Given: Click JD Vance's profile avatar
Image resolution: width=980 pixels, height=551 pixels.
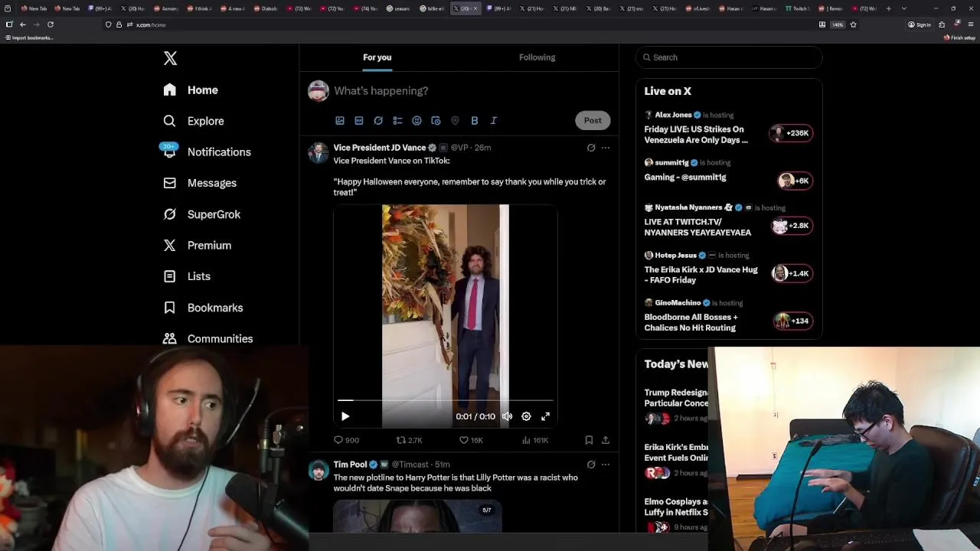Looking at the screenshot, I should coord(318,153).
